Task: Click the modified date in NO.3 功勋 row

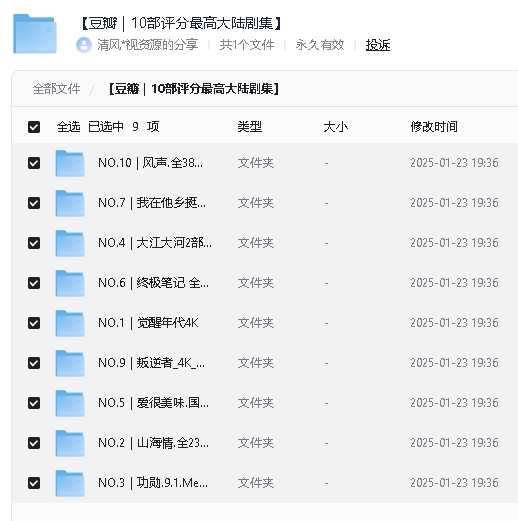Action: pos(454,483)
